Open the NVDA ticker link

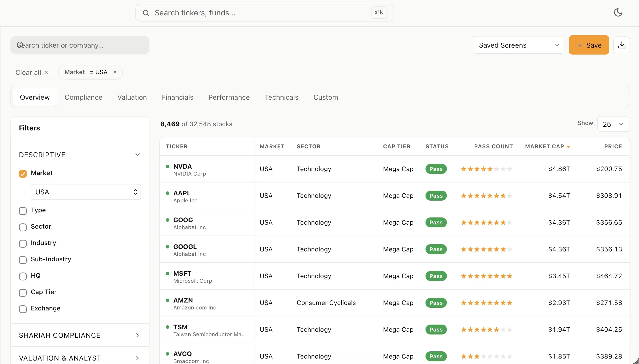(182, 166)
